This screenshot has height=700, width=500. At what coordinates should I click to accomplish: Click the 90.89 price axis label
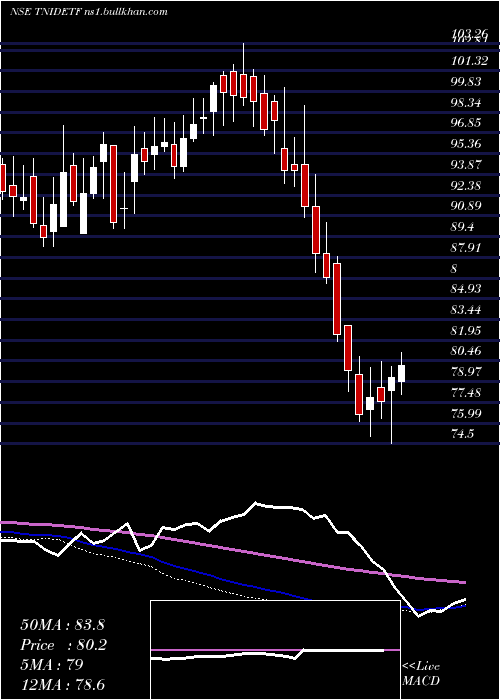466,206
